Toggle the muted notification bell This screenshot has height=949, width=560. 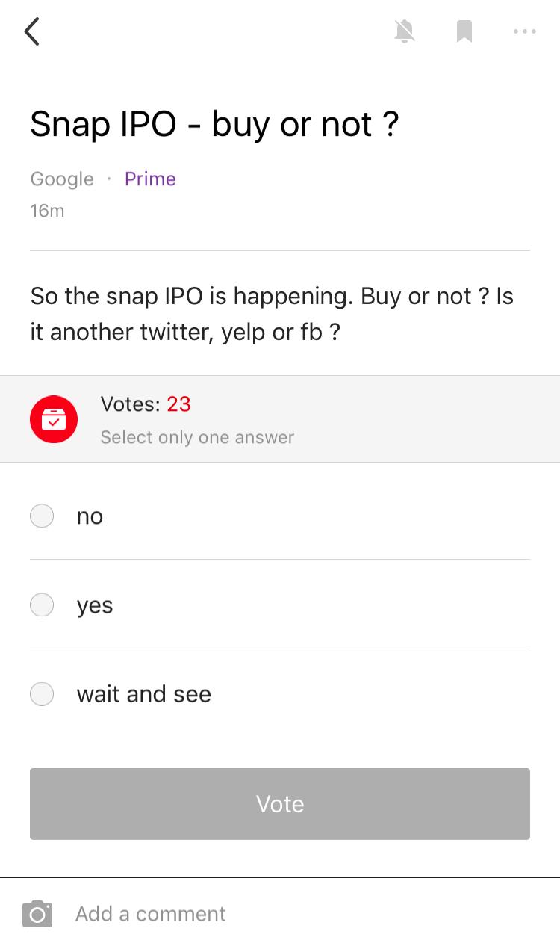[405, 31]
